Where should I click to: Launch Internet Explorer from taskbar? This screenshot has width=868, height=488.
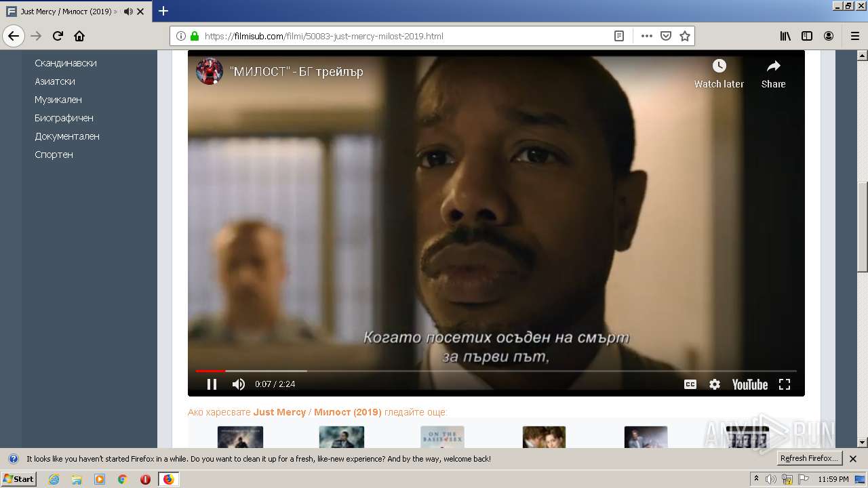pos(54,479)
